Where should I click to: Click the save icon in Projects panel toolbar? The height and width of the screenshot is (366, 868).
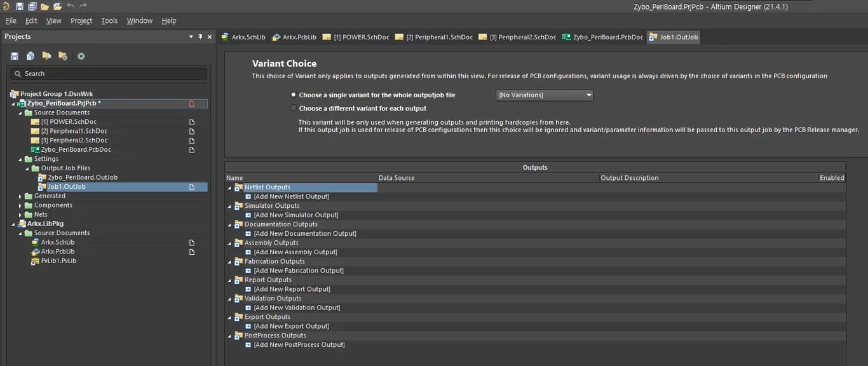14,56
